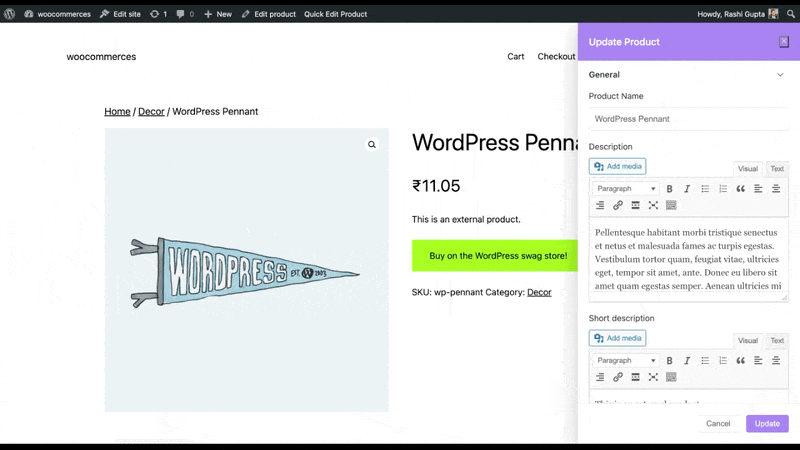The width and height of the screenshot is (800, 450).
Task: Click Add media for Description
Action: pos(617,166)
